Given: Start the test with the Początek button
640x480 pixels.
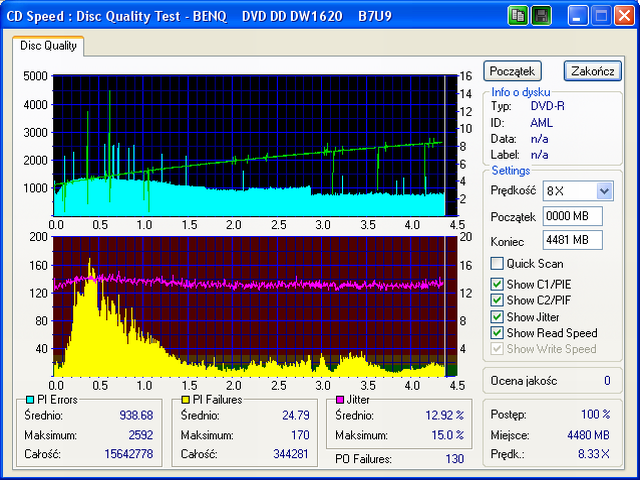Looking at the screenshot, I should 512,71.
